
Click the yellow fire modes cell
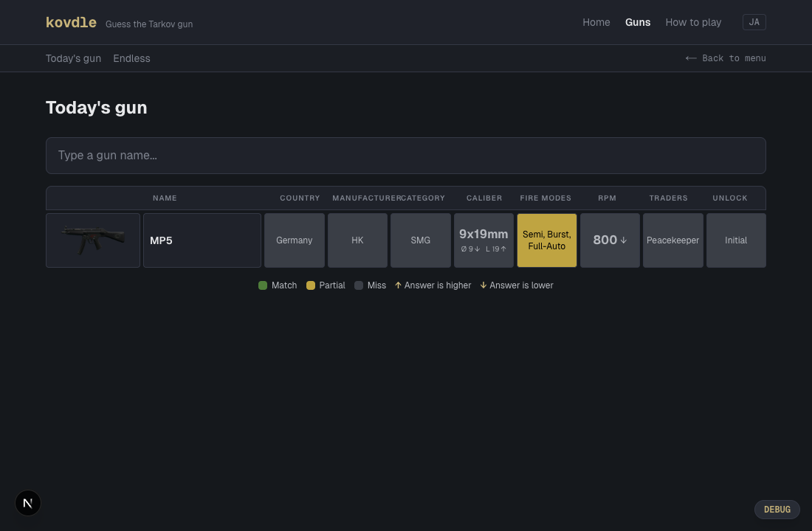tap(546, 240)
